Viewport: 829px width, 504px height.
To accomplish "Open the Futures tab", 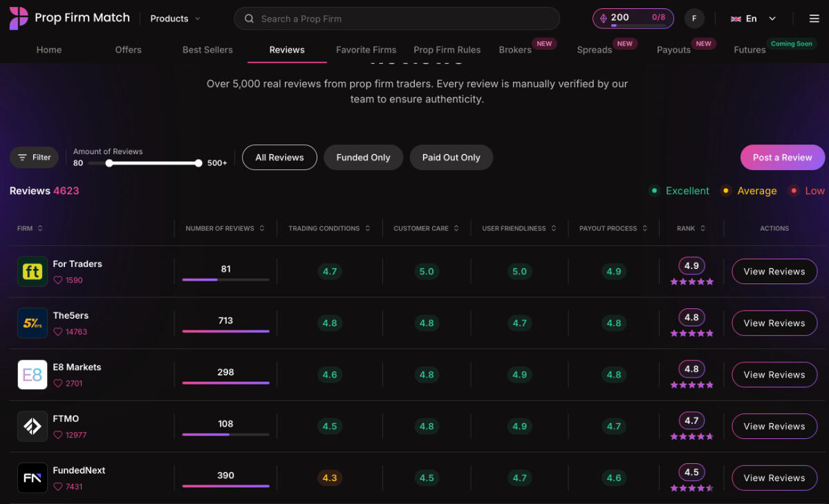I will (749, 50).
